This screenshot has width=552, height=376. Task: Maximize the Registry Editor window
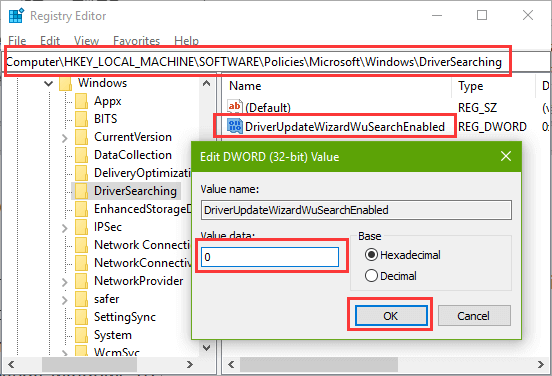tap(482, 15)
